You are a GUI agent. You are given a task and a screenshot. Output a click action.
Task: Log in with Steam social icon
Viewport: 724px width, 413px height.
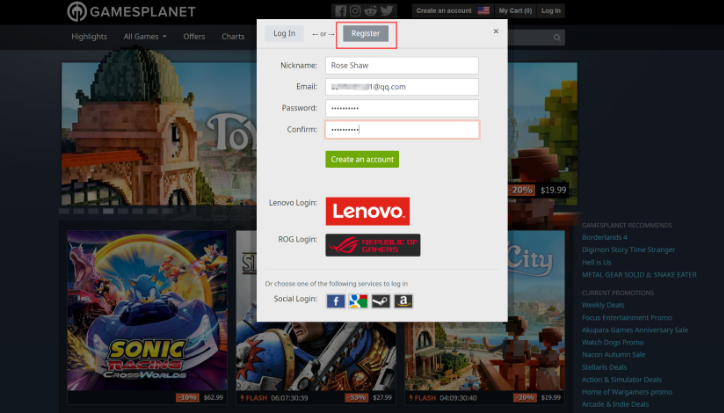(381, 301)
